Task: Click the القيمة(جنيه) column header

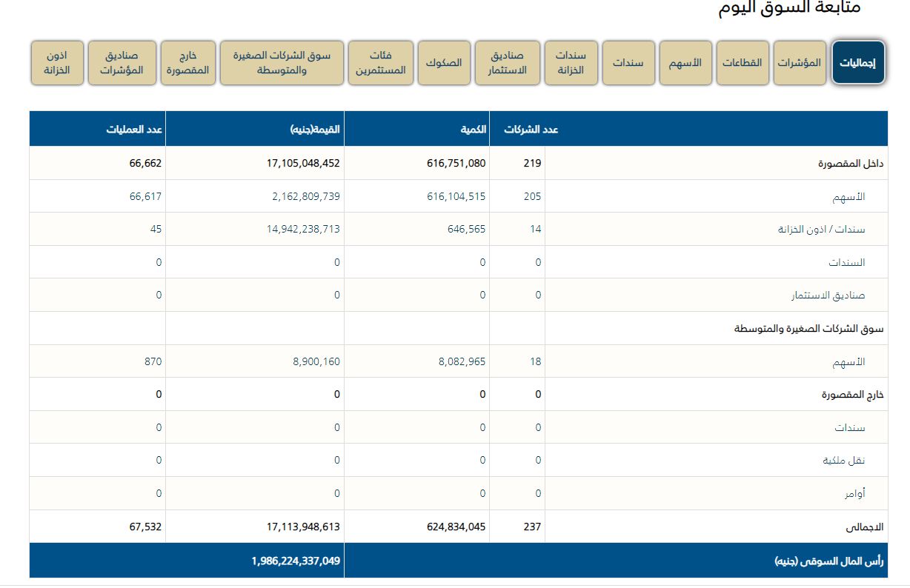Action: (x=315, y=130)
